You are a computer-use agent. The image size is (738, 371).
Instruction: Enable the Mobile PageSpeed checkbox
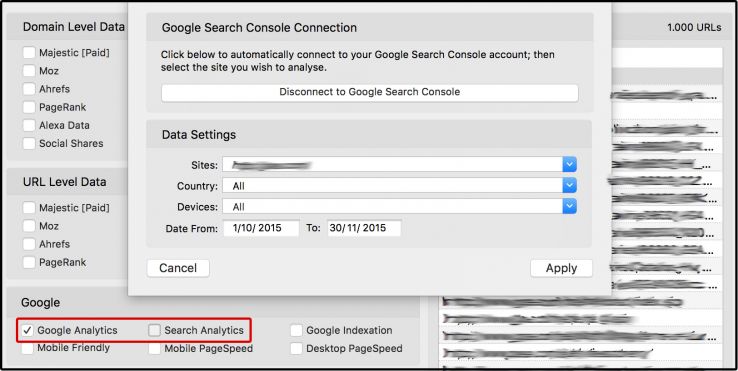[154, 348]
